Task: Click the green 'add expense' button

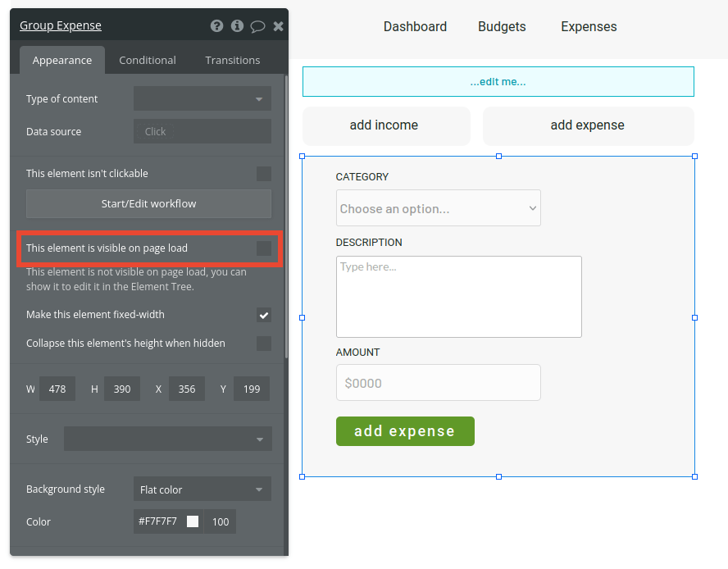Action: click(x=405, y=430)
